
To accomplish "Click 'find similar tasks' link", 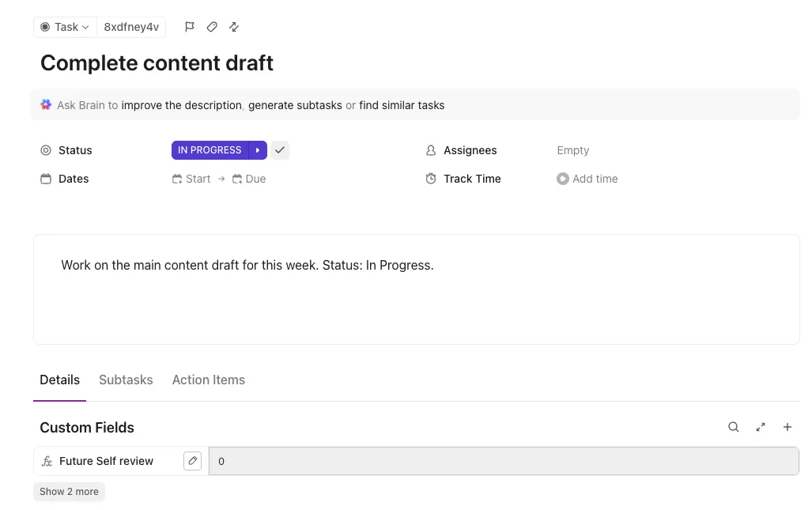I will pyautogui.click(x=402, y=105).
